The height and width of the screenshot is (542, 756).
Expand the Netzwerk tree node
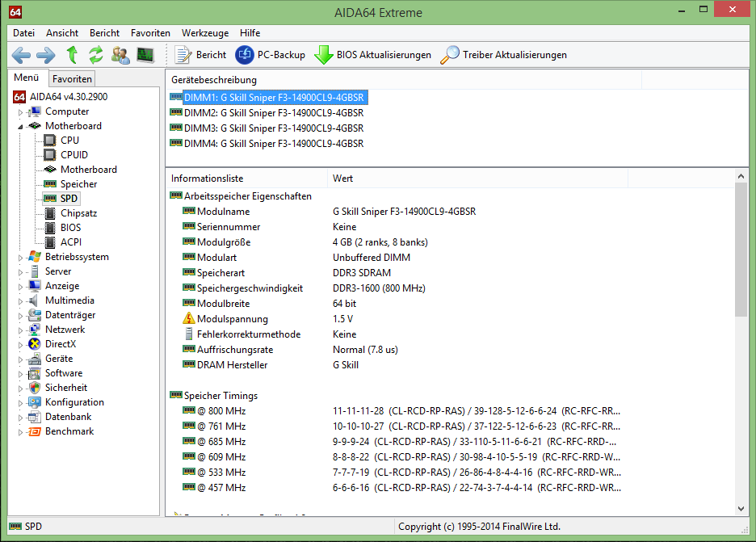pyautogui.click(x=20, y=330)
